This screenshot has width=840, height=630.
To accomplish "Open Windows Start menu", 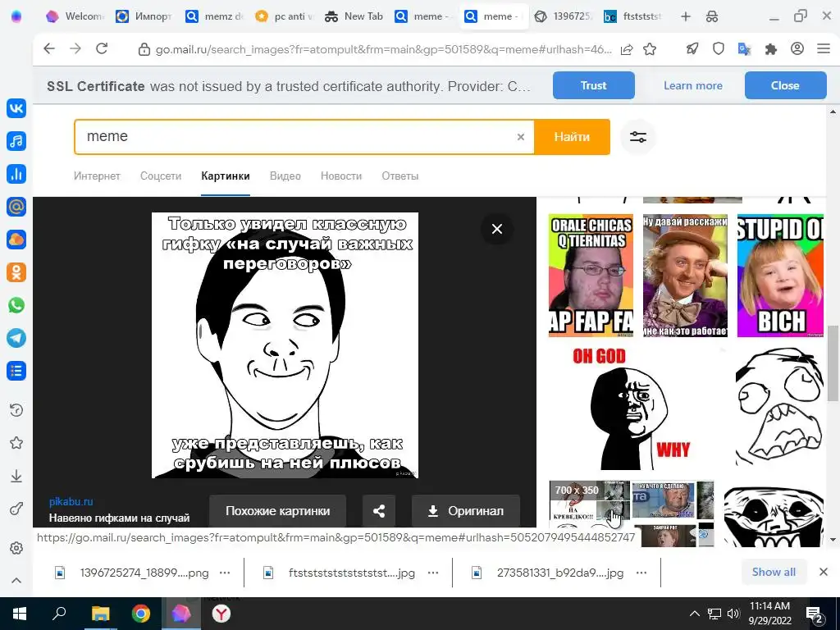I will (20, 614).
